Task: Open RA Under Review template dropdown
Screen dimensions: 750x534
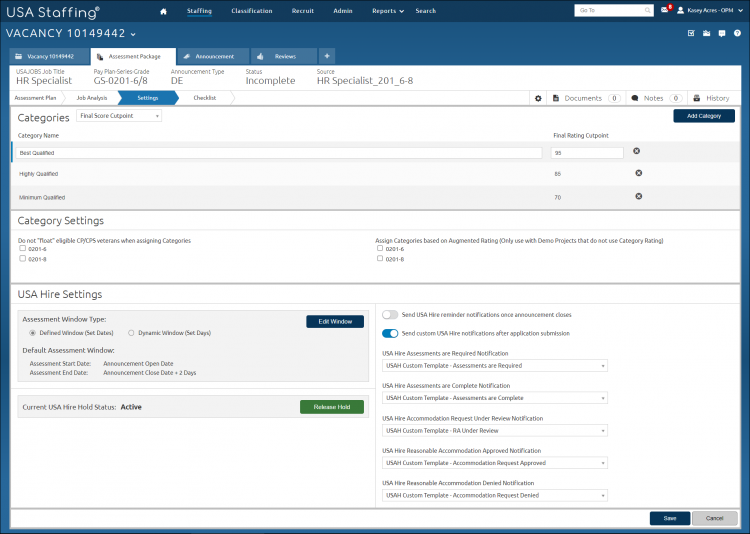Action: [495, 431]
